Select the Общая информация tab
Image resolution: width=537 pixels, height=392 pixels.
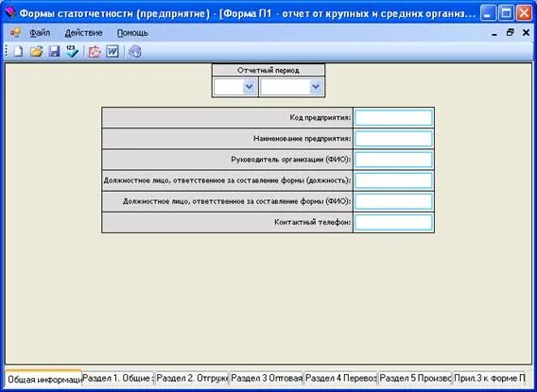[43, 379]
